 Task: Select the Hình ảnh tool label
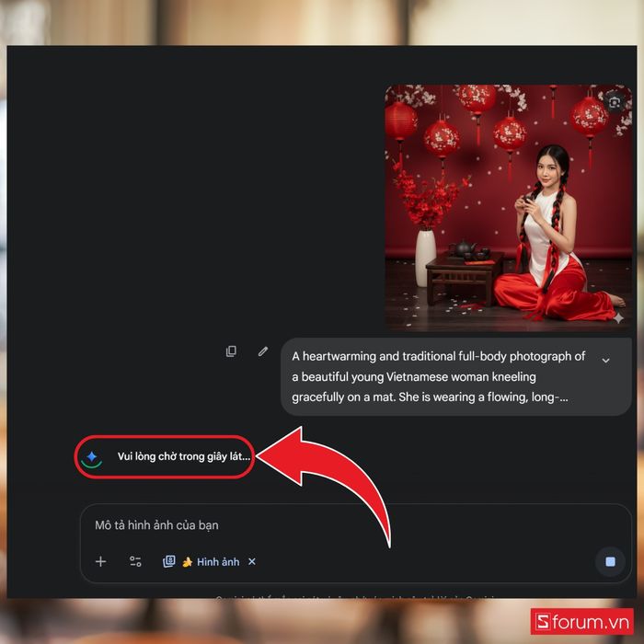click(x=218, y=561)
